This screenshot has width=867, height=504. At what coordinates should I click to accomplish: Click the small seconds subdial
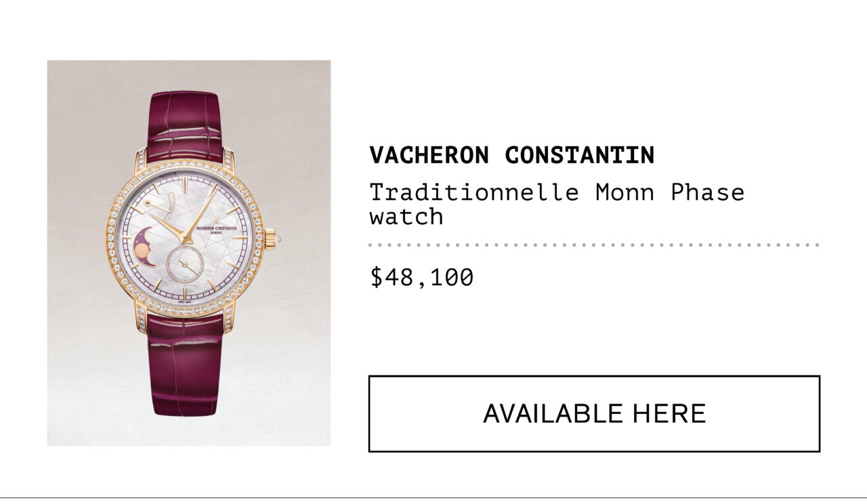[x=185, y=263]
